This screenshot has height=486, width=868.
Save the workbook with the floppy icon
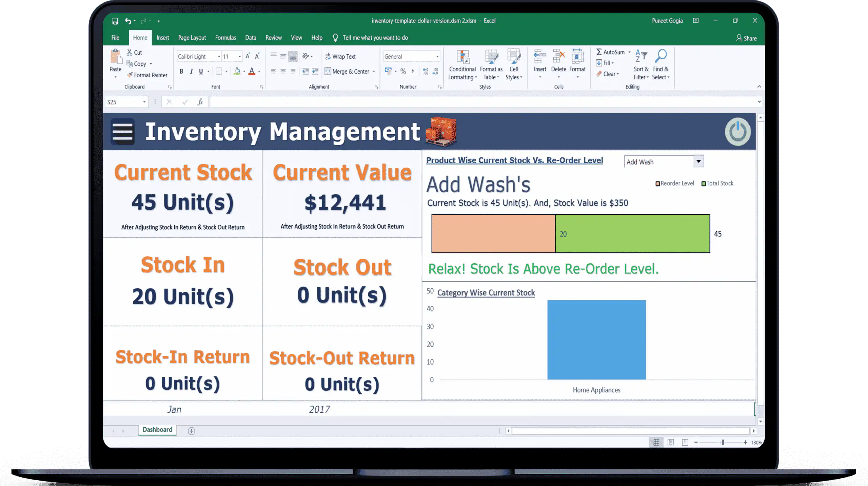point(115,21)
